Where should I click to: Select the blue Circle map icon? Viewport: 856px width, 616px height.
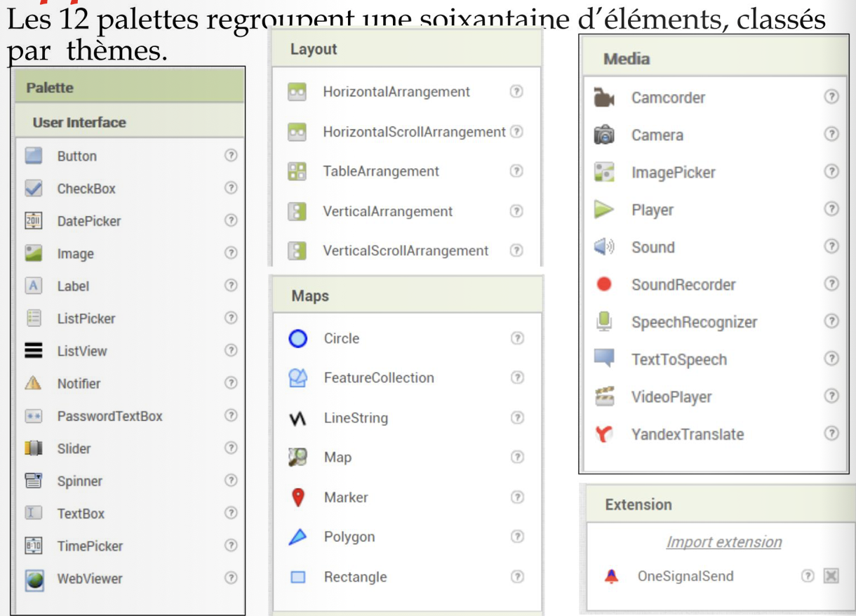[298, 339]
